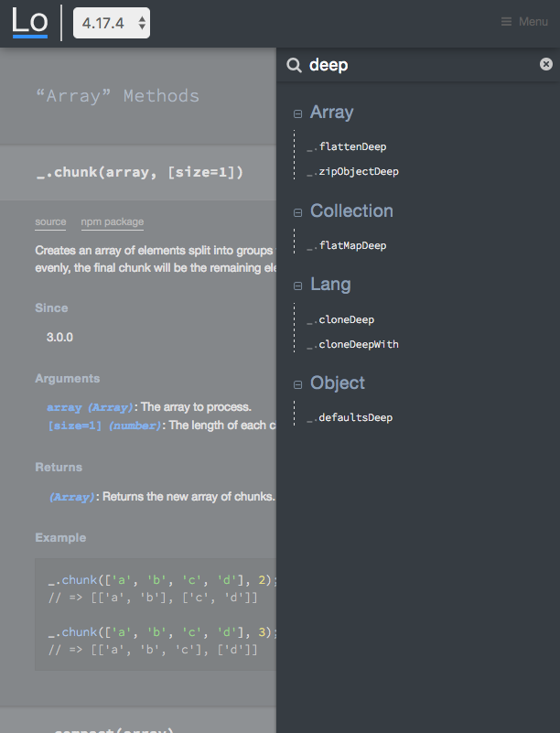The image size is (560, 733).
Task: Click the Array category heading
Action: click(x=332, y=113)
